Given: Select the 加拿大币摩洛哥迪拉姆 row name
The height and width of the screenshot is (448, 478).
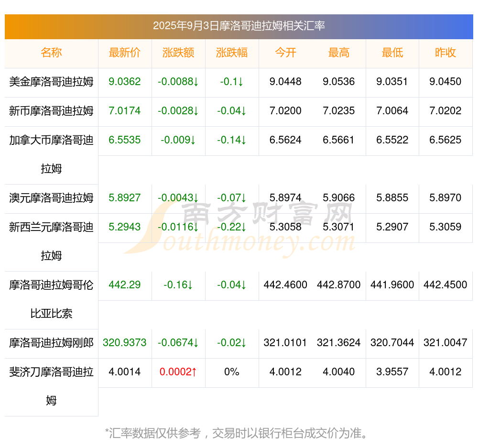Looking at the screenshot, I should tap(51, 154).
